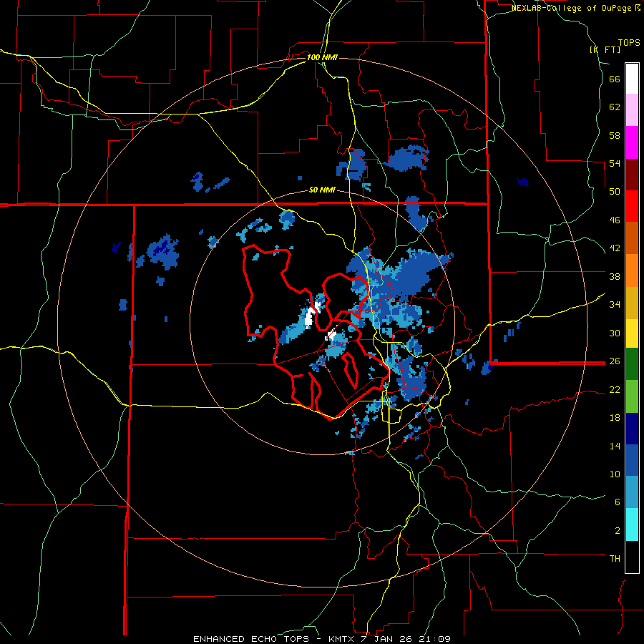Viewport: 644px width, 644px height.
Task: Pick the dark green legend swatch
Action: [x=632, y=364]
